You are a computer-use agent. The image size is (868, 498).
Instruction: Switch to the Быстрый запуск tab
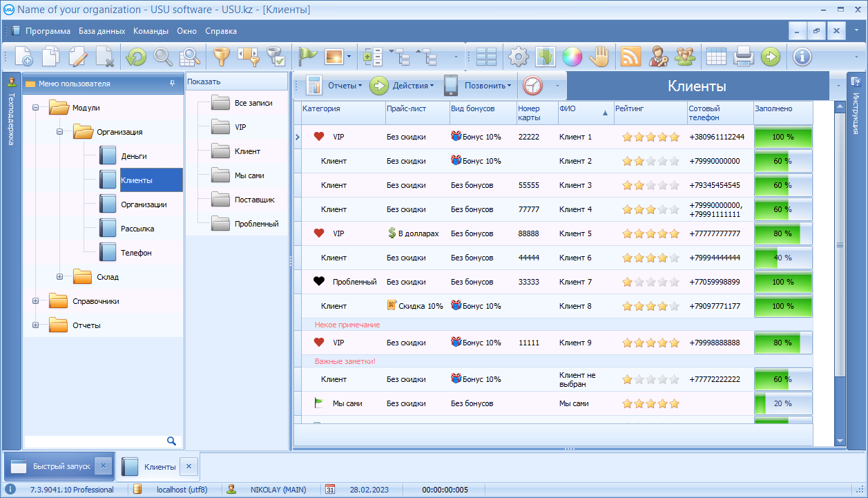(x=61, y=466)
